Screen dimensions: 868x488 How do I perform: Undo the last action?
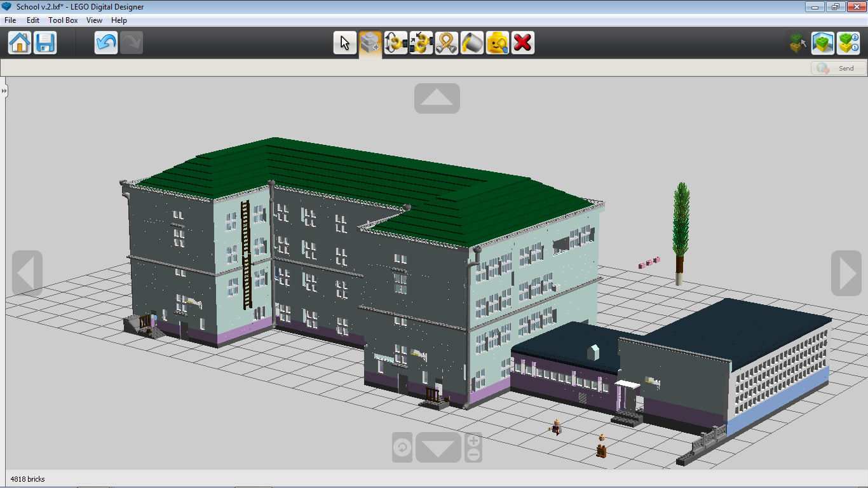coord(106,43)
